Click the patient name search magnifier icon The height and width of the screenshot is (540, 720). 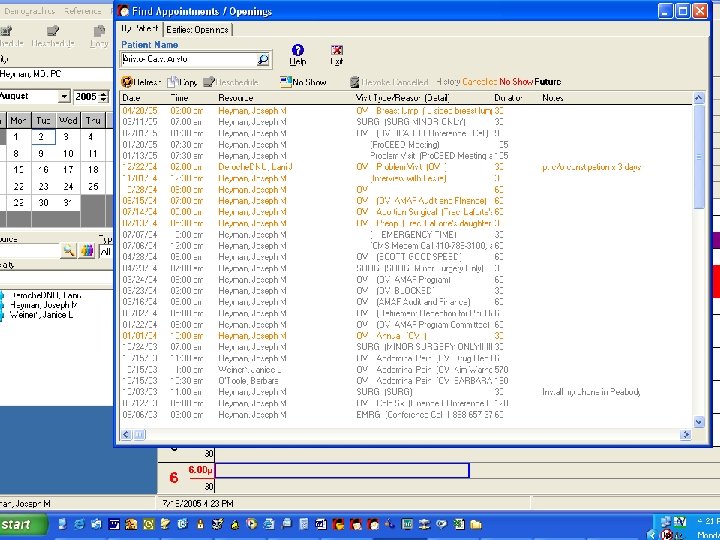(x=263, y=60)
